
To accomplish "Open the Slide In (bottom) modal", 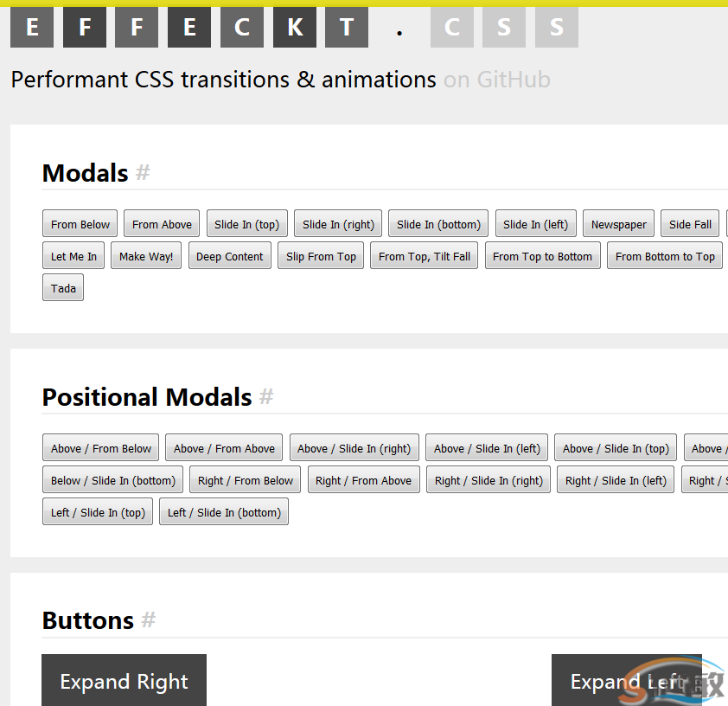I will pos(438,224).
